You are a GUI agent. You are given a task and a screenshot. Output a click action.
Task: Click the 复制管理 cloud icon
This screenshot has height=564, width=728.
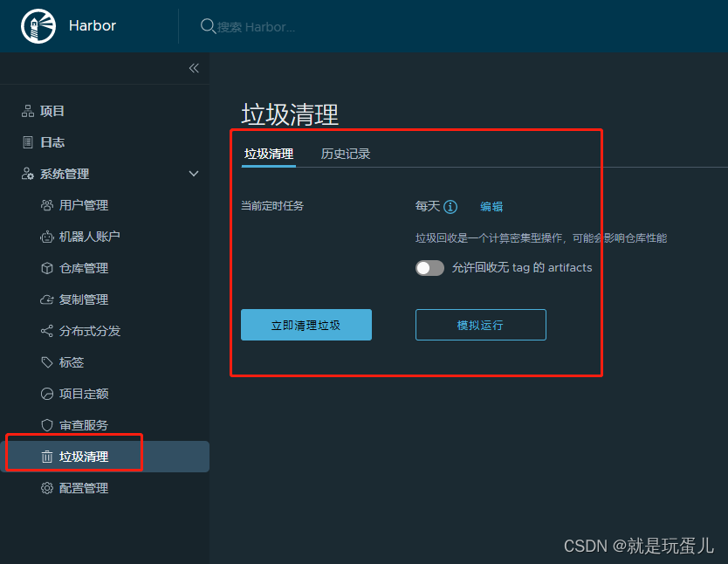47,299
